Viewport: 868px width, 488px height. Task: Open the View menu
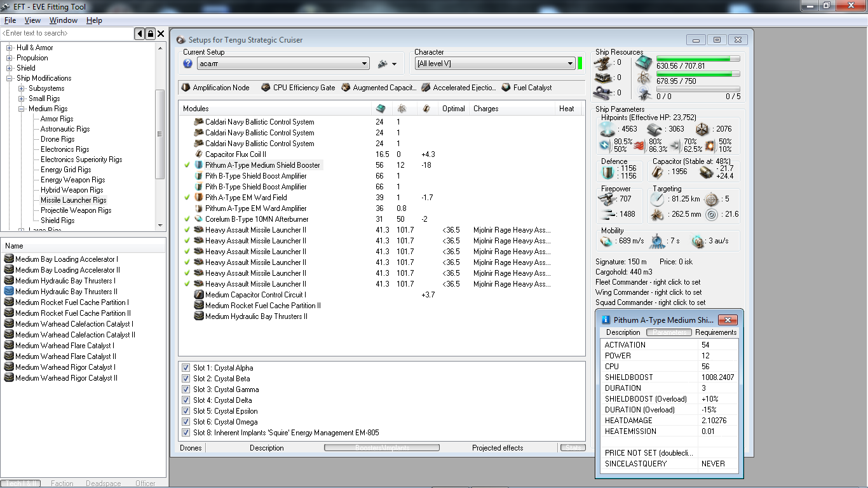32,20
